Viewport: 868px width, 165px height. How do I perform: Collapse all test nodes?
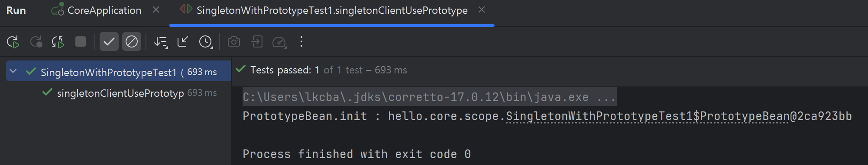(183, 42)
